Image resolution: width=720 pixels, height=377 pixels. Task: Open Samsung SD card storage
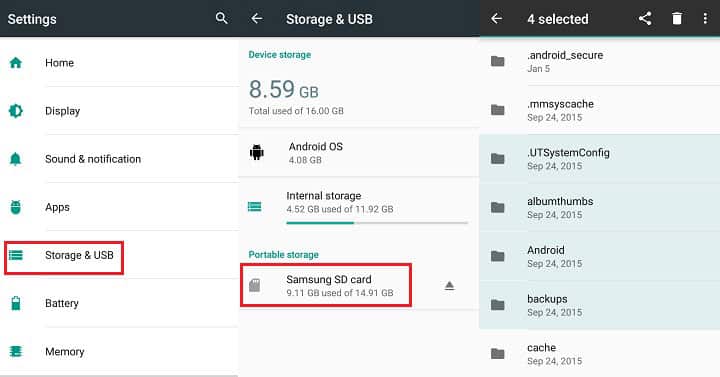[326, 285]
